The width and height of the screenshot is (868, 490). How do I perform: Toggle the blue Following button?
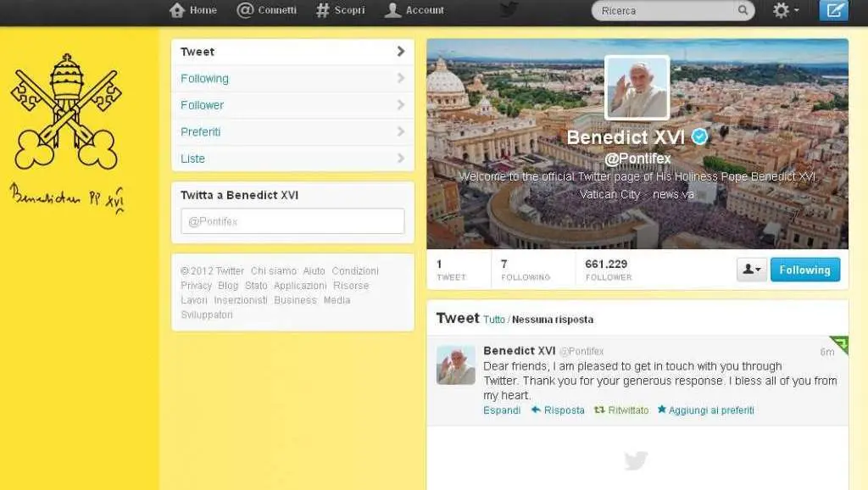pyautogui.click(x=805, y=270)
